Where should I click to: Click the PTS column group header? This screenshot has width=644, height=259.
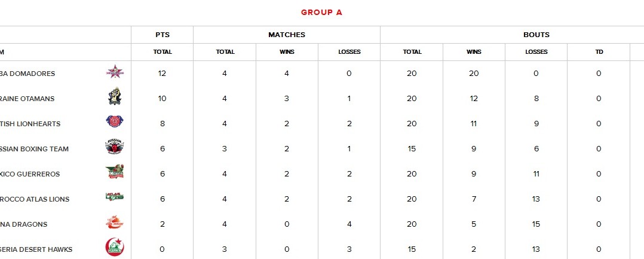click(x=162, y=35)
